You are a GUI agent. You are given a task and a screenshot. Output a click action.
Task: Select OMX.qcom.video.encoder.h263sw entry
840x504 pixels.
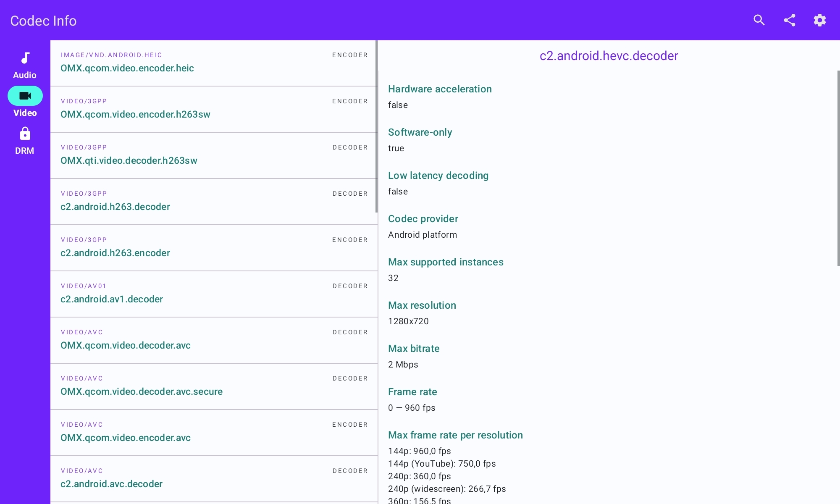tap(214, 109)
